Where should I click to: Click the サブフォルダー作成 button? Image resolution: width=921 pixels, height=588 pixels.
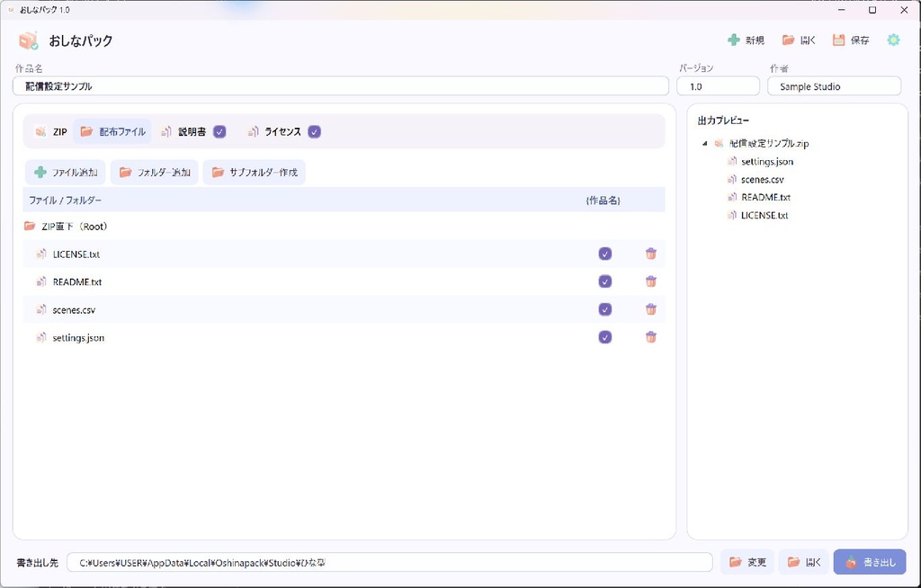click(x=255, y=172)
